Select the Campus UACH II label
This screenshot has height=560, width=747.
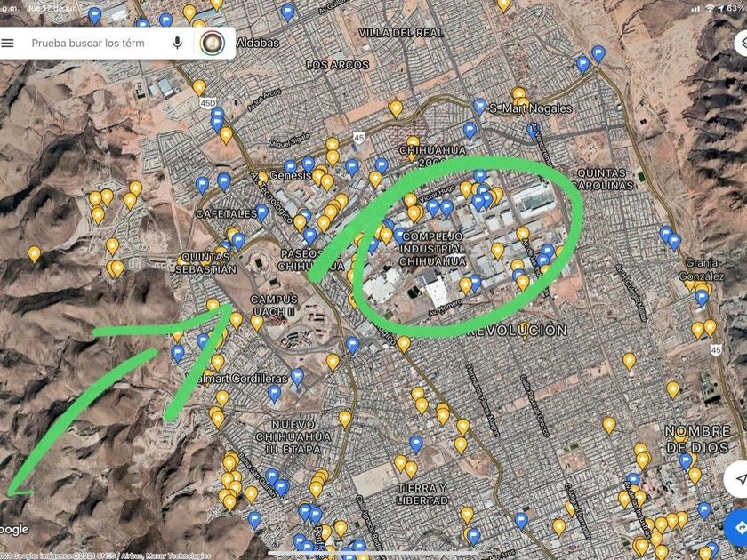pos(274,305)
